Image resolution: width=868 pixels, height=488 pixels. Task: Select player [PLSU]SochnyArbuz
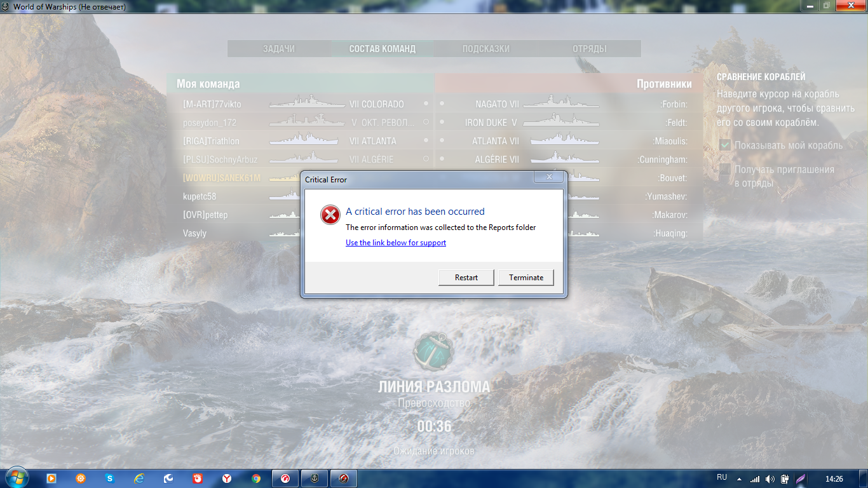click(220, 159)
